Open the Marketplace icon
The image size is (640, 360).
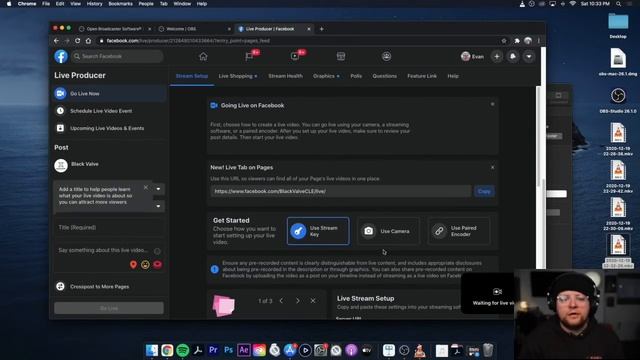[341, 56]
